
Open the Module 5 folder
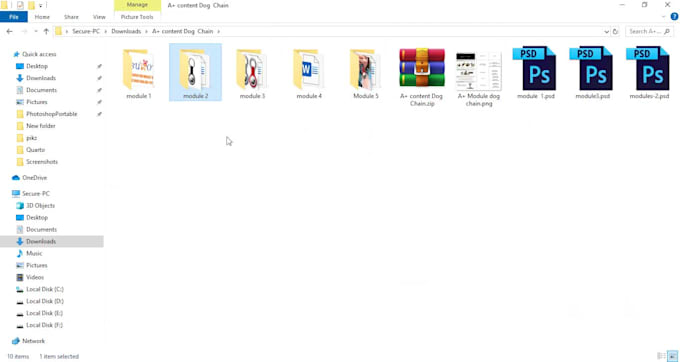point(366,73)
